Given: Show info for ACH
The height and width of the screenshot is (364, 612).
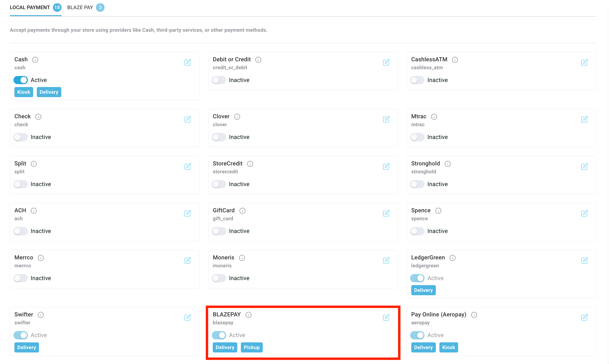Looking at the screenshot, I should tap(34, 210).
